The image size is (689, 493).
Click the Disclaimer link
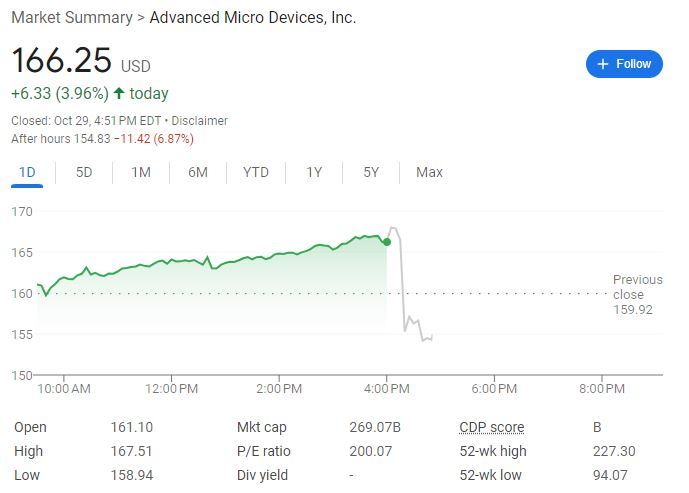click(198, 121)
